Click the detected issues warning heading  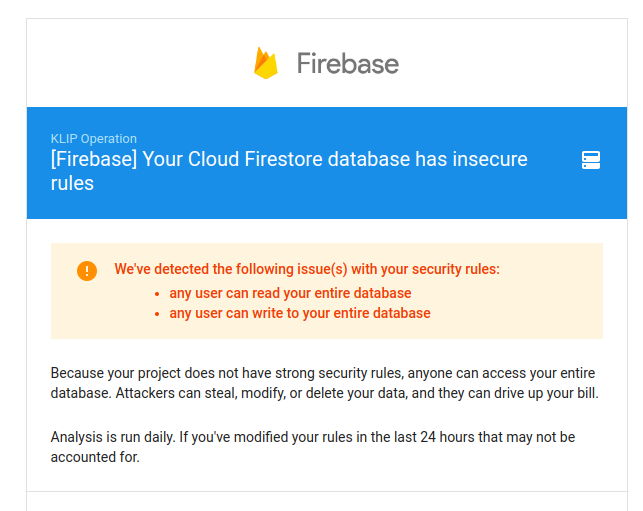(307, 269)
